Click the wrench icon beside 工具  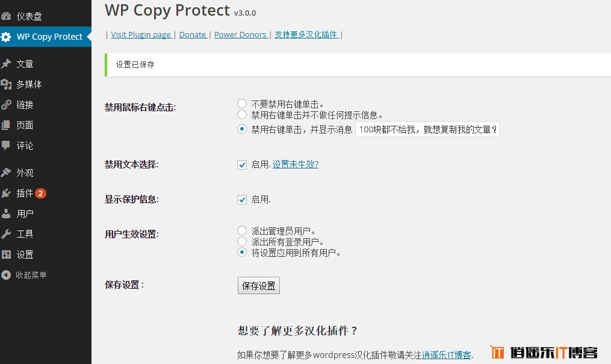click(x=6, y=234)
